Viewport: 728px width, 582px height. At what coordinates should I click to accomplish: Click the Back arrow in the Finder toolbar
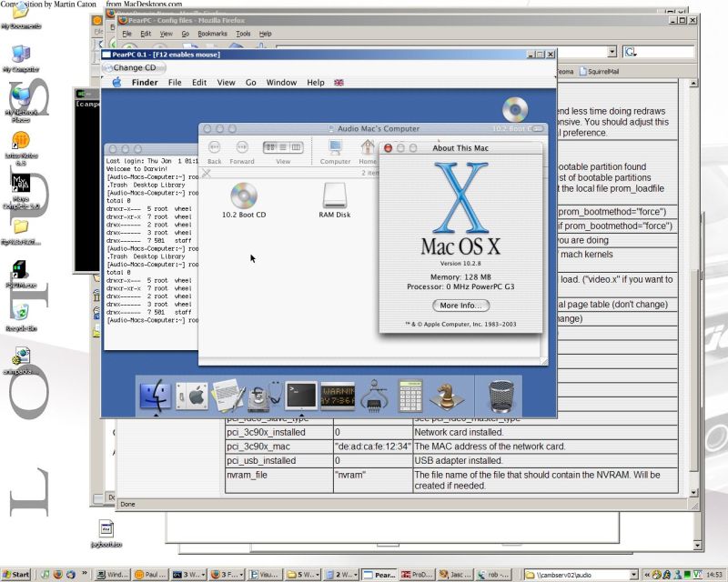click(x=215, y=145)
